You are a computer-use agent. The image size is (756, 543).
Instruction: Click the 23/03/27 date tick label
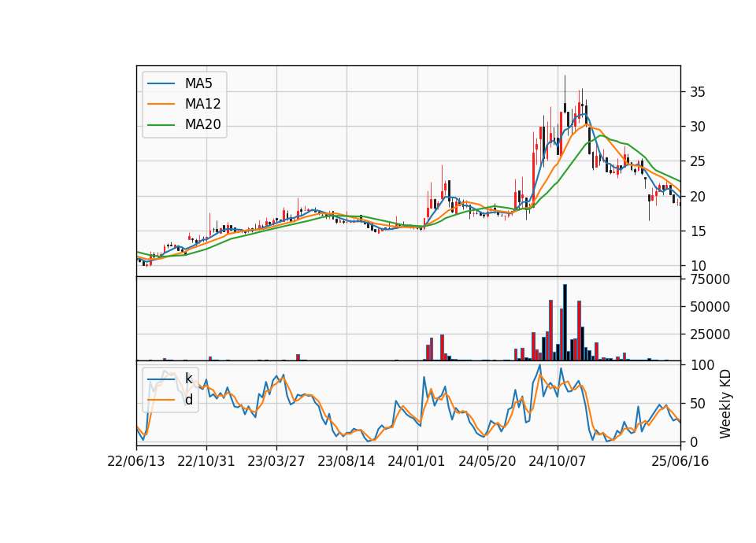(276, 461)
